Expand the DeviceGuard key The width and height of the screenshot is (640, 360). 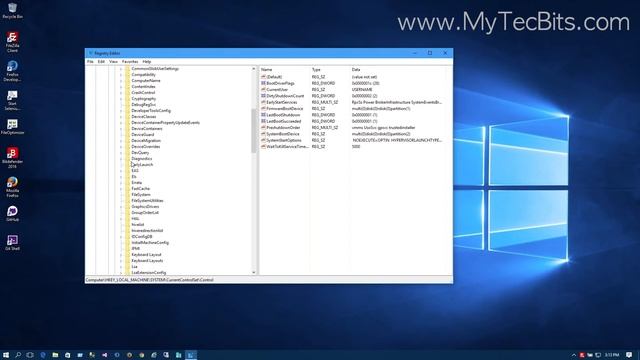pyautogui.click(x=121, y=135)
